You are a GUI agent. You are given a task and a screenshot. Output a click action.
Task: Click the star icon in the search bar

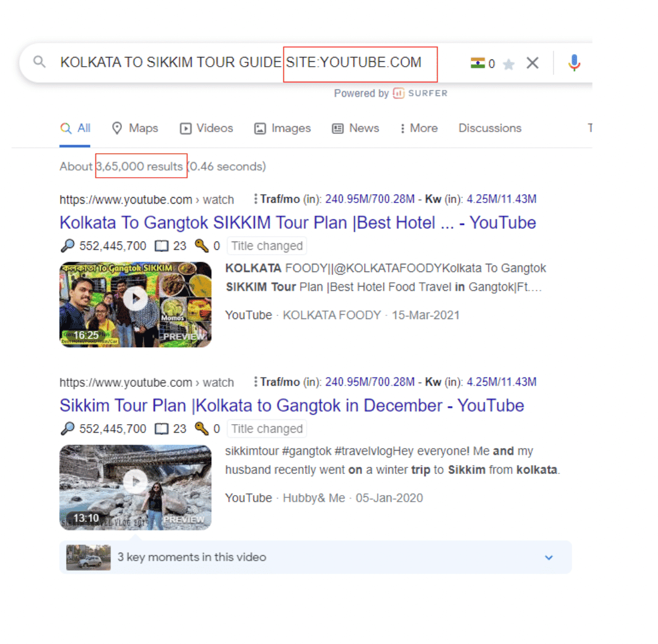509,64
